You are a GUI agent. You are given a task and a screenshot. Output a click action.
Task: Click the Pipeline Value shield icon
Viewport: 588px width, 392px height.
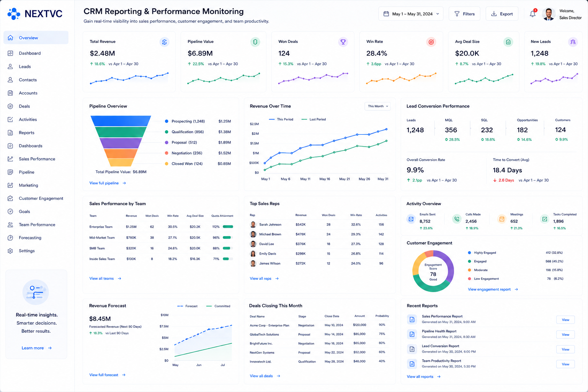[255, 42]
